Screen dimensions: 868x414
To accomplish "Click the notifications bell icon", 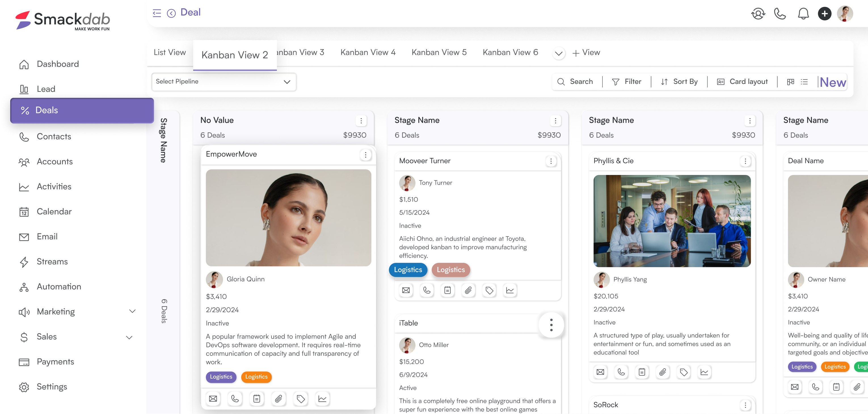I will (803, 14).
